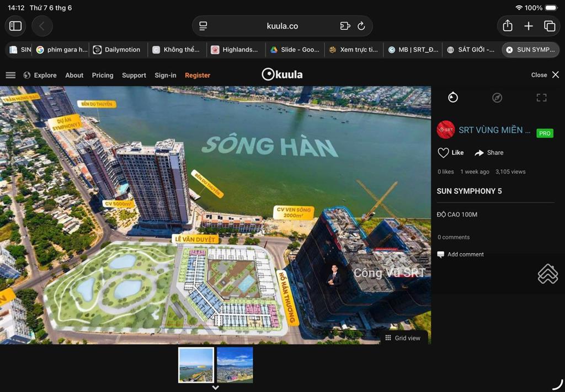The height and width of the screenshot is (392, 565).
Task: Open Kuula hamburger menu
Action: (10, 75)
